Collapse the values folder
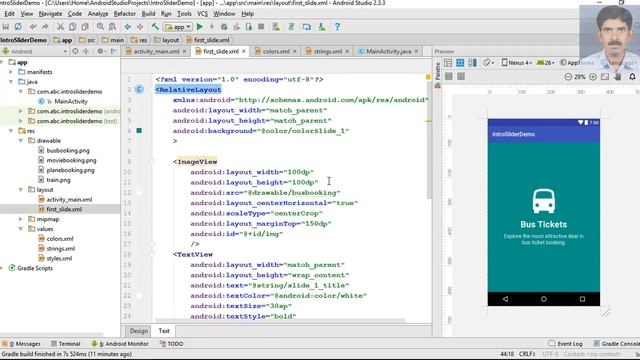The width and height of the screenshot is (640, 360). click(21, 229)
